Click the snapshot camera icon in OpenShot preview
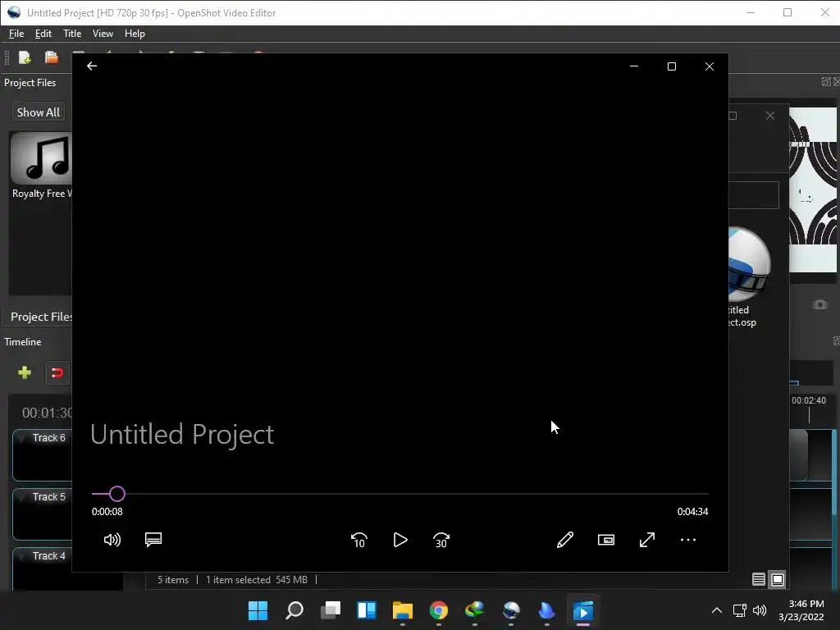 click(819, 304)
